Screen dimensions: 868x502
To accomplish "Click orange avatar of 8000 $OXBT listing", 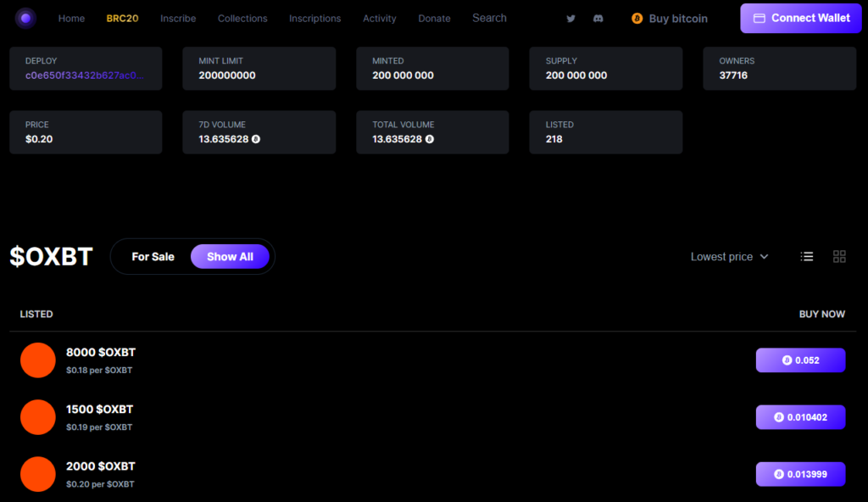I will click(x=38, y=360).
